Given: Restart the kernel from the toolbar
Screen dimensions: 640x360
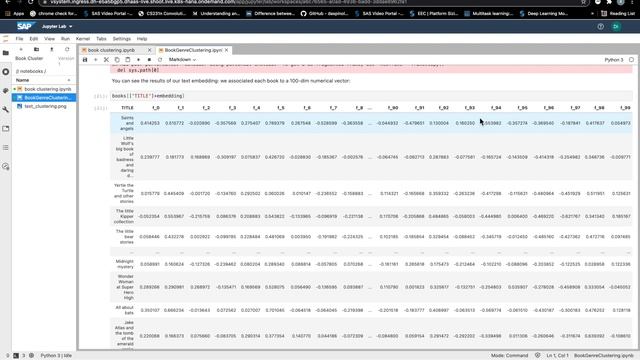Looking at the screenshot, I should tap(160, 60).
